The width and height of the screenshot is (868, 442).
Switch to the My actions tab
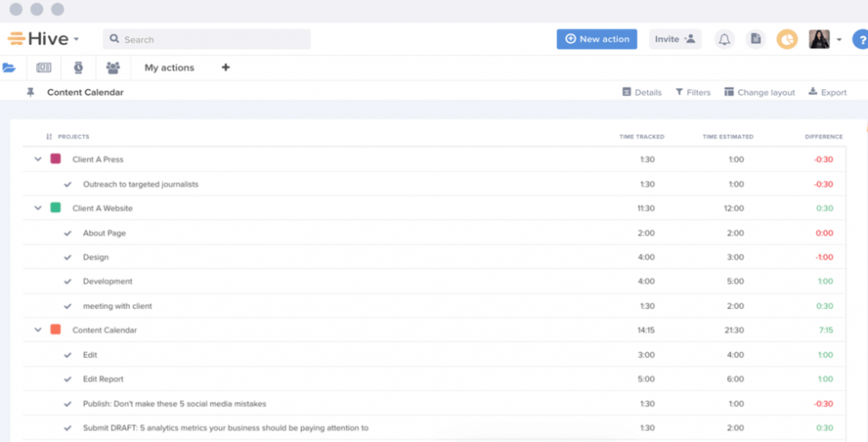click(x=169, y=68)
